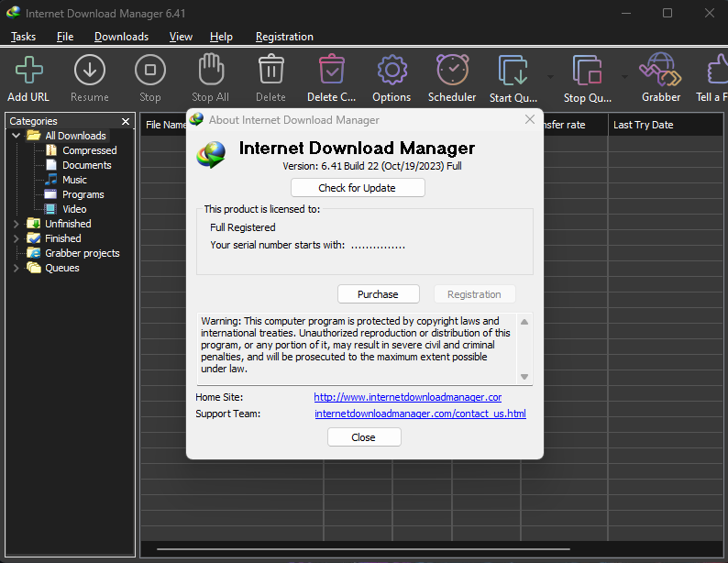This screenshot has height=563, width=728.
Task: Expand the Unfinished category
Action: 17,224
